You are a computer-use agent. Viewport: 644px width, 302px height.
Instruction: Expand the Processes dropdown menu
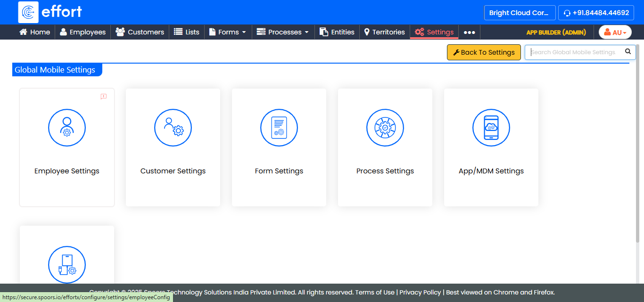tap(283, 32)
